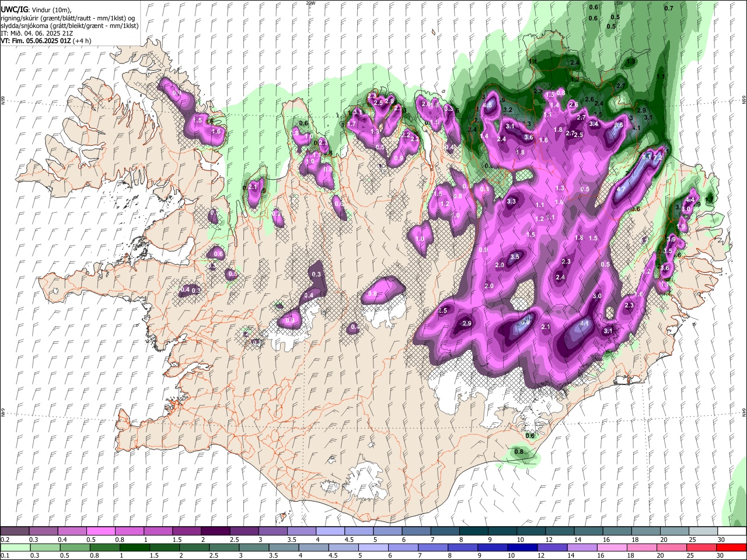The height and width of the screenshot is (560, 747).
Task: Click the 8.1 precipitation value in the northeast
Action: (x=647, y=157)
